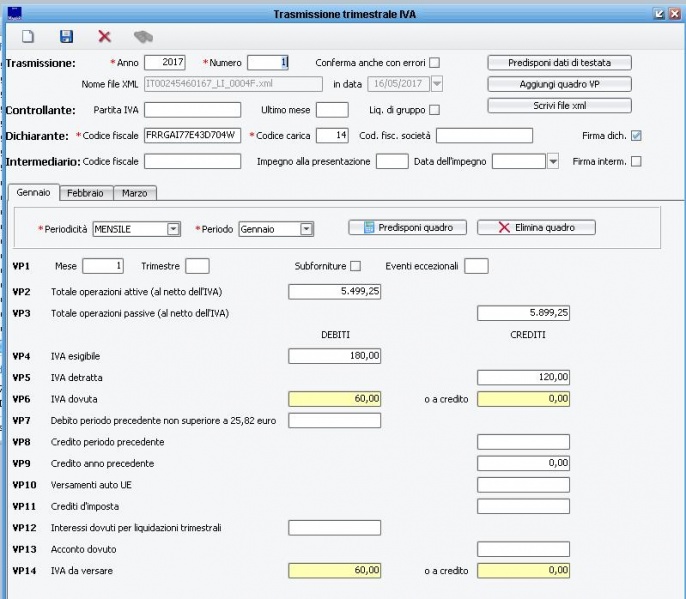686x599 pixels.
Task: Click the red X delete toolbar icon
Action: pos(104,36)
